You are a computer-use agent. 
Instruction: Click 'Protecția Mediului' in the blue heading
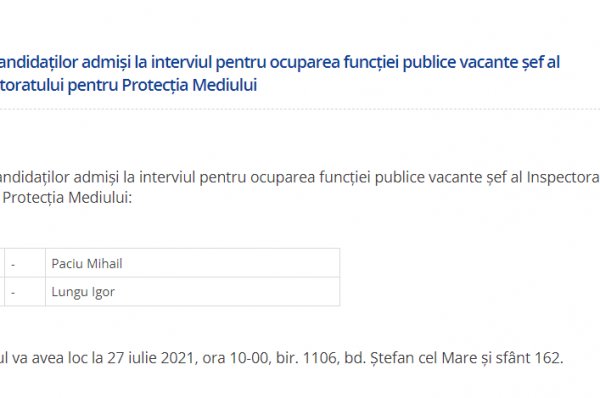pos(189,85)
